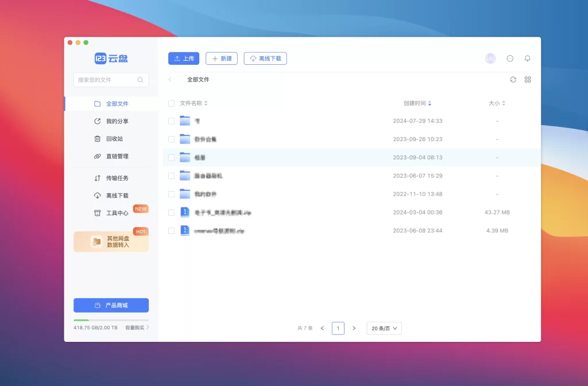This screenshot has height=386, width=588.
Task: Focus the 搜索您的文件 search field
Action: tap(105, 80)
